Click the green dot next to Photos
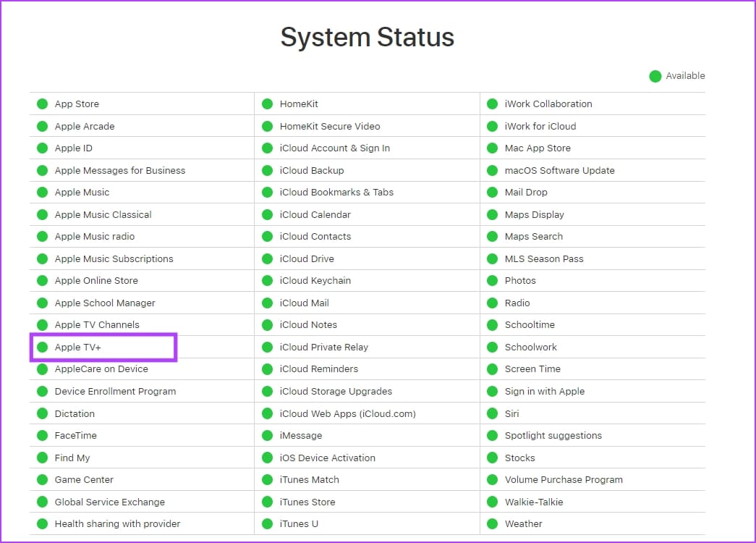This screenshot has width=756, height=543. pyautogui.click(x=492, y=280)
